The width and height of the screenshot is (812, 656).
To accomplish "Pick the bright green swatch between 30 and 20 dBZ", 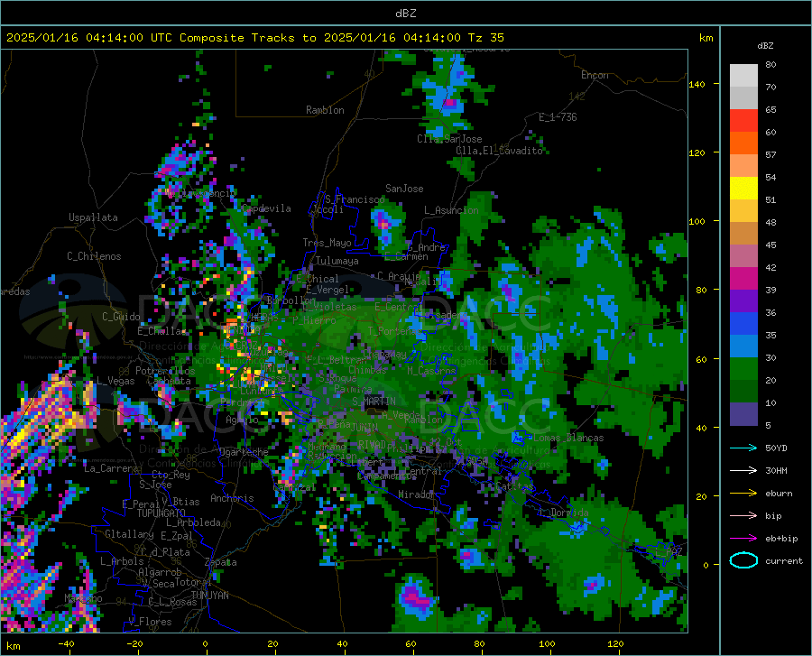I will tap(743, 369).
